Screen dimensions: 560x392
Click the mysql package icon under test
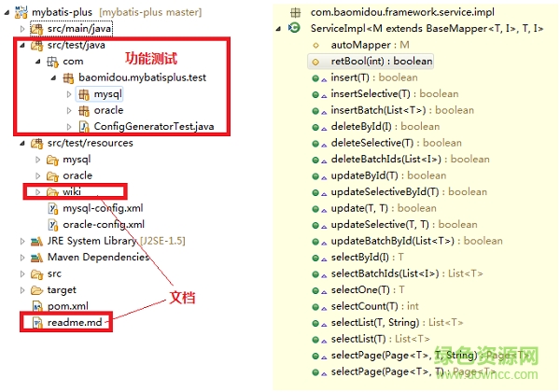84,94
